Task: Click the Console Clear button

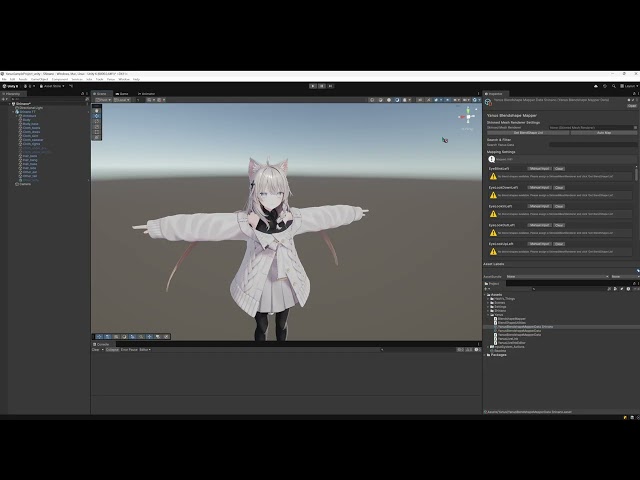Action: [96, 350]
